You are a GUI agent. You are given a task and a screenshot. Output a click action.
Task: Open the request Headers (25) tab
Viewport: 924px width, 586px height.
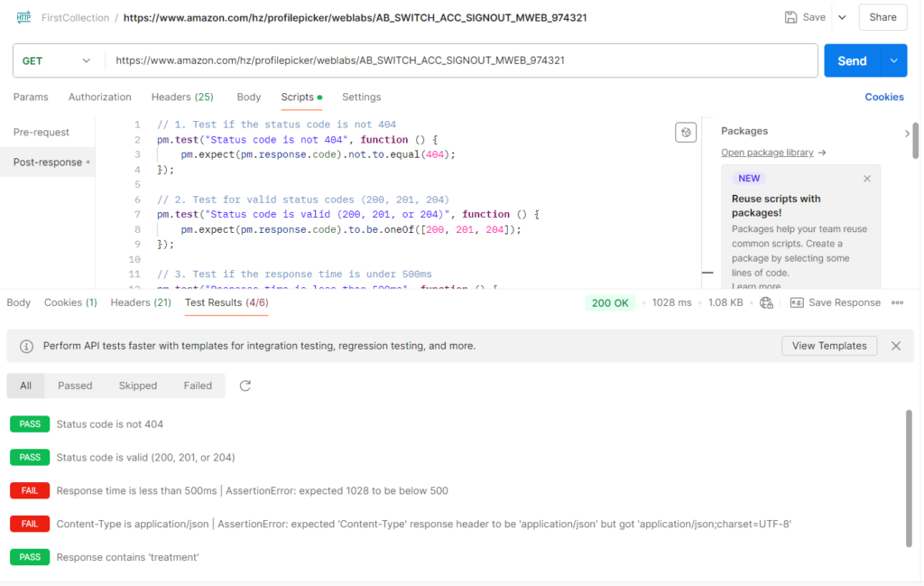tap(182, 98)
